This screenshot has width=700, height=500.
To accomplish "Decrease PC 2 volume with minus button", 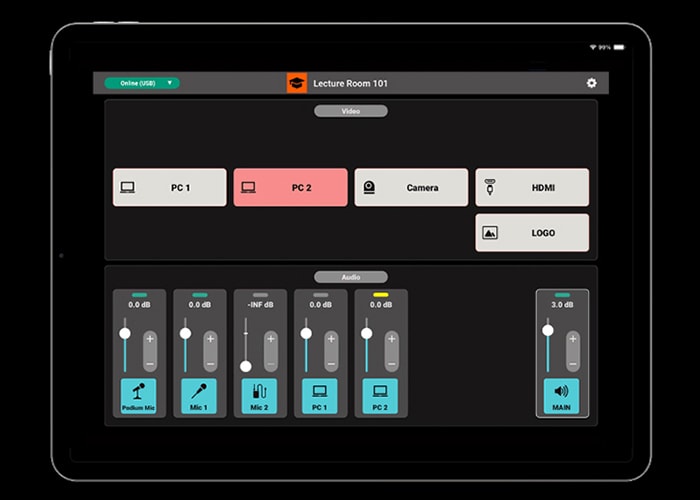I will point(391,363).
